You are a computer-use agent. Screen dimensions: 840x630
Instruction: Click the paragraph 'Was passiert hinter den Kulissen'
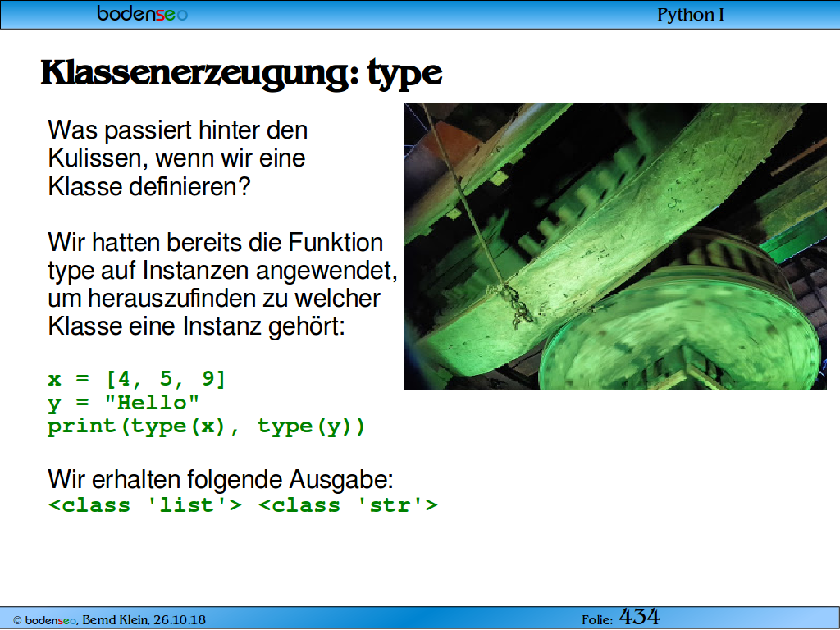[177, 158]
